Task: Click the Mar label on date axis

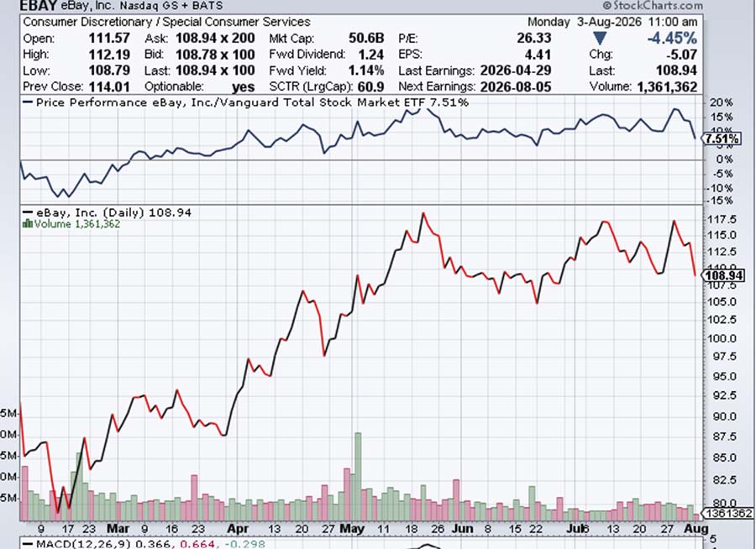Action: click(118, 529)
